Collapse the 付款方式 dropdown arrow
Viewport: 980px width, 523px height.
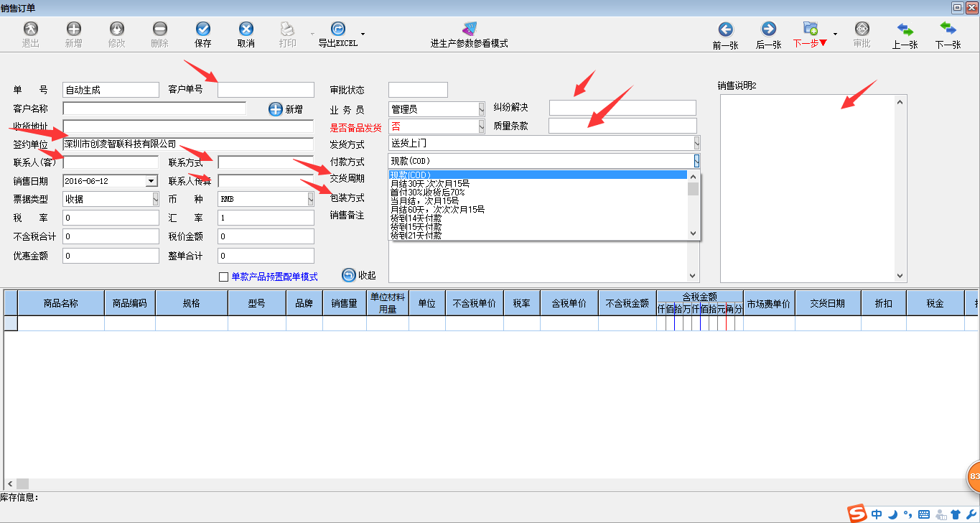(696, 160)
